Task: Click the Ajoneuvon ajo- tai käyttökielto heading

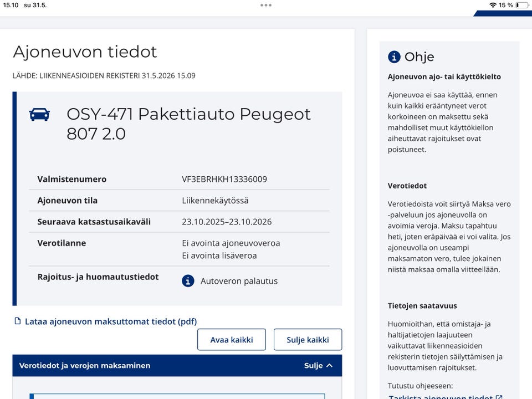Action: click(444, 76)
